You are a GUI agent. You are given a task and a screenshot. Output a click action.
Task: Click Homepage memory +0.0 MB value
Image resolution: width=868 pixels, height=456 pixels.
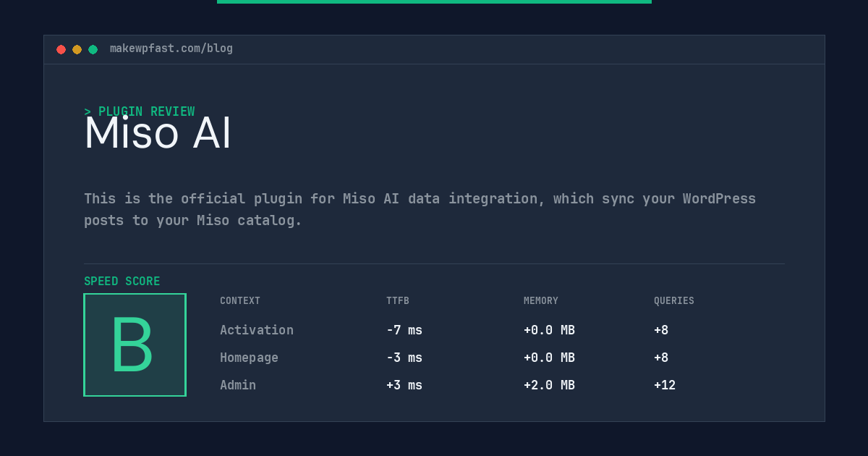click(x=549, y=358)
